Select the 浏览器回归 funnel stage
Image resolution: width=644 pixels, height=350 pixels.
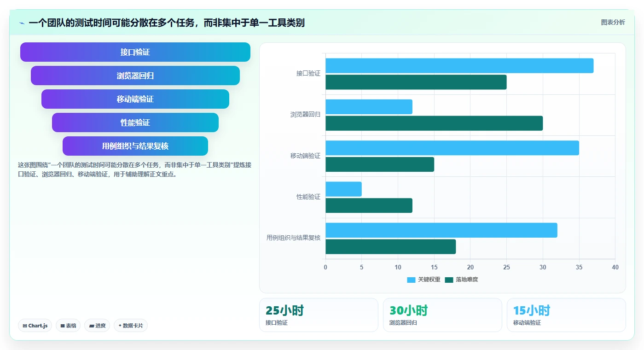pyautogui.click(x=135, y=76)
